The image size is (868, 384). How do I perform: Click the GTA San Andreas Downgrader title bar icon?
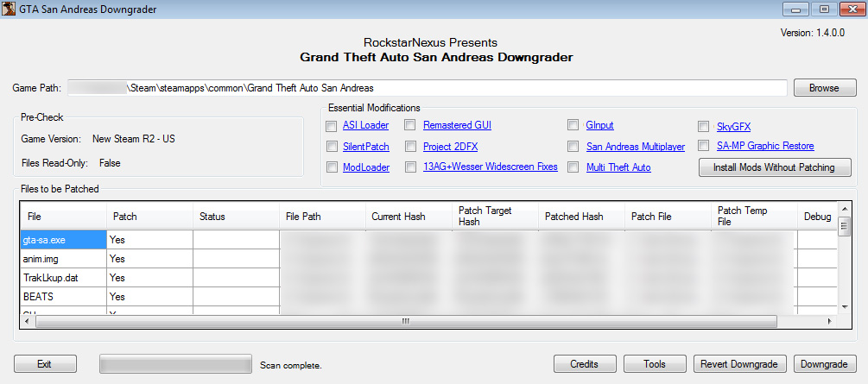(9, 9)
